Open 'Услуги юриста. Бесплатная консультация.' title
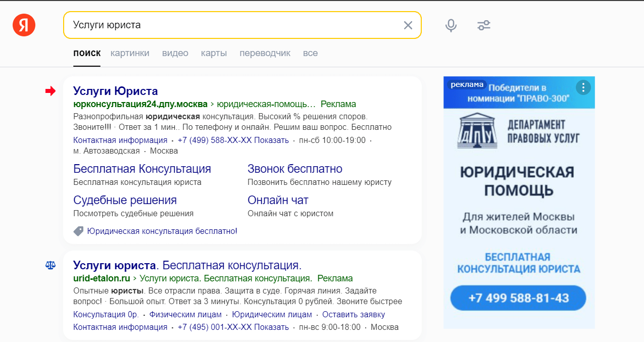Viewport: 644px width, 342px height. [x=187, y=265]
